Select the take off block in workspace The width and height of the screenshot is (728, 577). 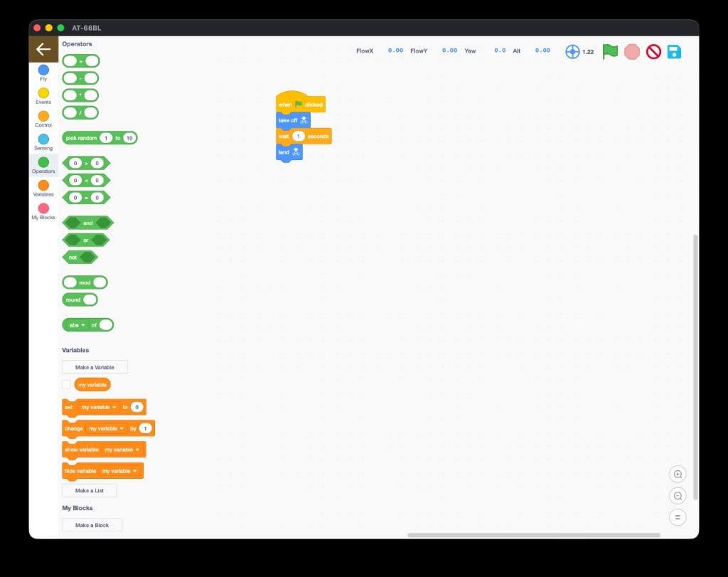click(293, 120)
